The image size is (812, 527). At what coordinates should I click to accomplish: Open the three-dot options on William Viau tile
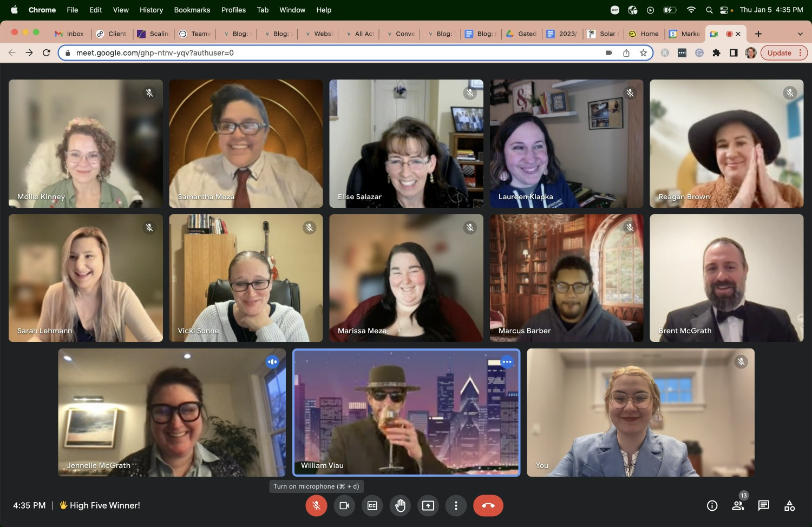(x=507, y=361)
